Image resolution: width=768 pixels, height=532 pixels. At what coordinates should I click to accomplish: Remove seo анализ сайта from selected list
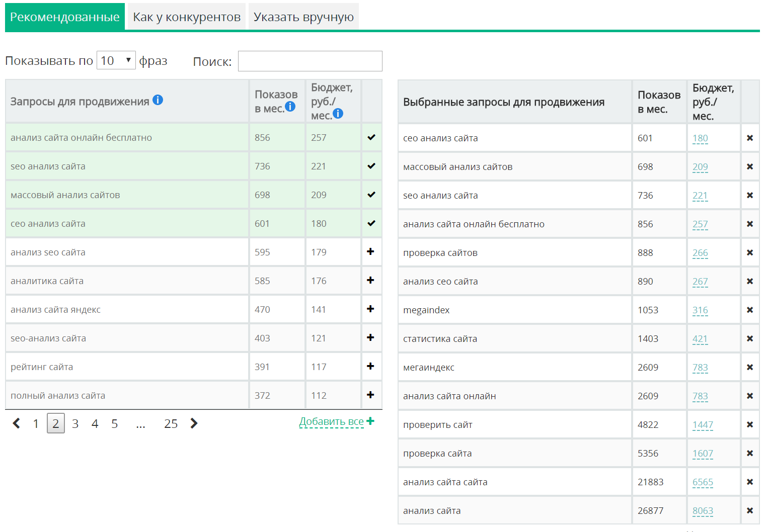[750, 195]
